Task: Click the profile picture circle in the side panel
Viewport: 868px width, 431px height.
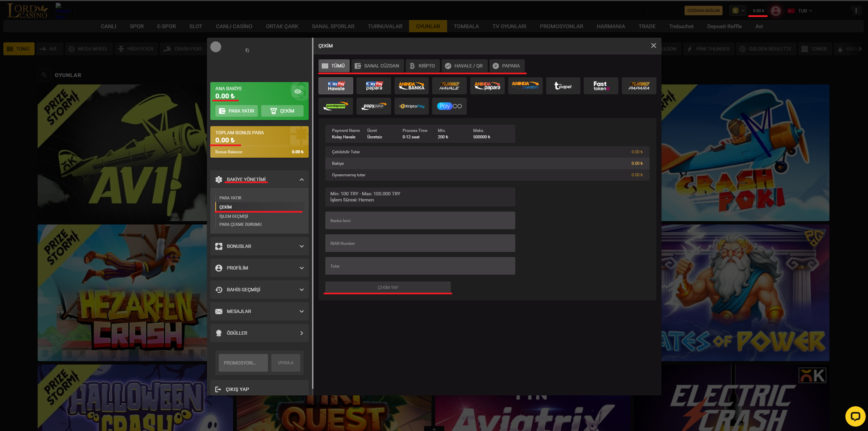Action: [x=216, y=47]
